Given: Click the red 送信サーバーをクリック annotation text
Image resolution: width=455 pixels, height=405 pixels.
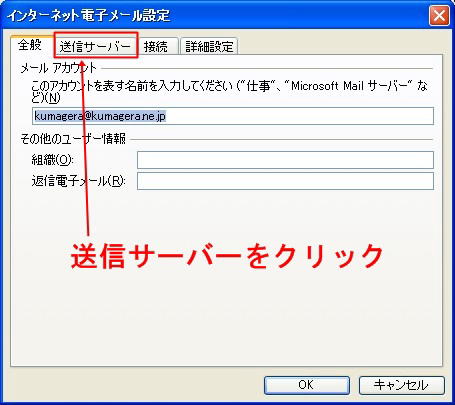Looking at the screenshot, I should pyautogui.click(x=227, y=256).
